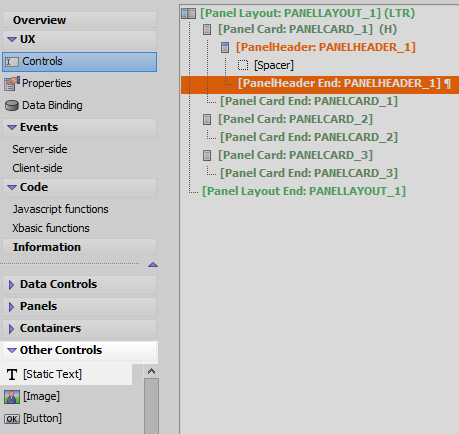This screenshot has height=434, width=459.
Task: Open Server-side events
Action: tap(40, 149)
